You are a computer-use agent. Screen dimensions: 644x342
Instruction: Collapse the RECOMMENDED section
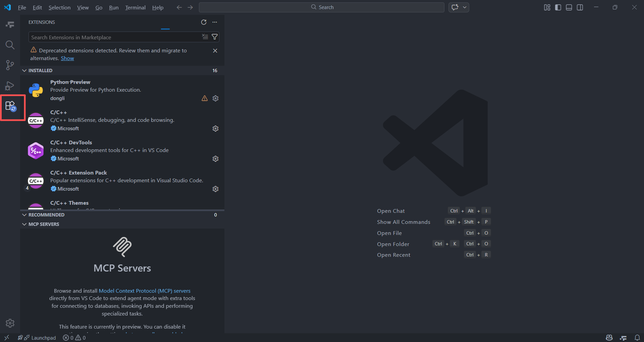point(24,215)
